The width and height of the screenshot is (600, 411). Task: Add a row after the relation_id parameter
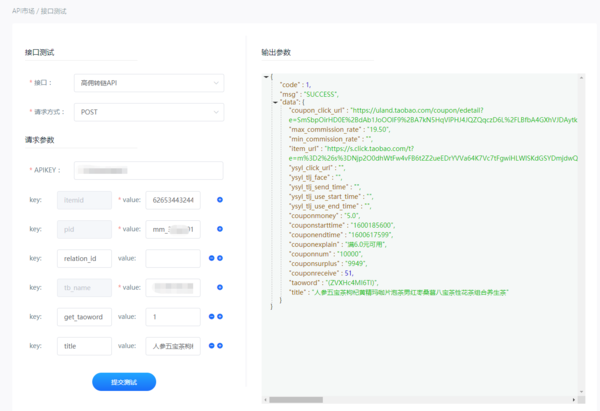pyautogui.click(x=220, y=258)
